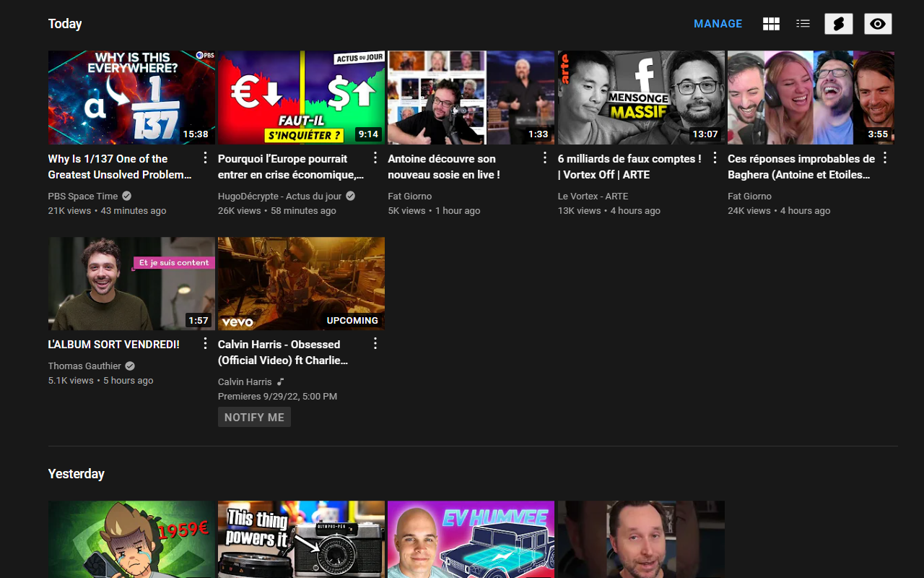
Task: Click the 'Today' section heading
Action: click(x=65, y=24)
